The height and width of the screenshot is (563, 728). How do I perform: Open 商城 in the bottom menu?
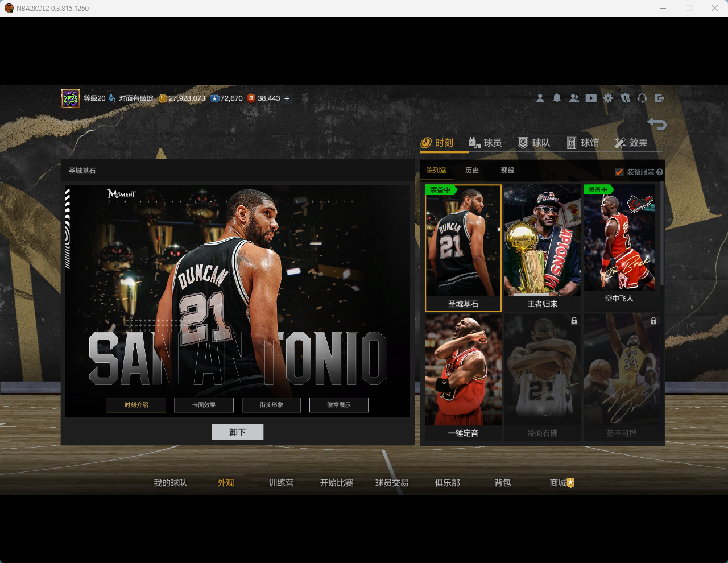click(x=558, y=483)
